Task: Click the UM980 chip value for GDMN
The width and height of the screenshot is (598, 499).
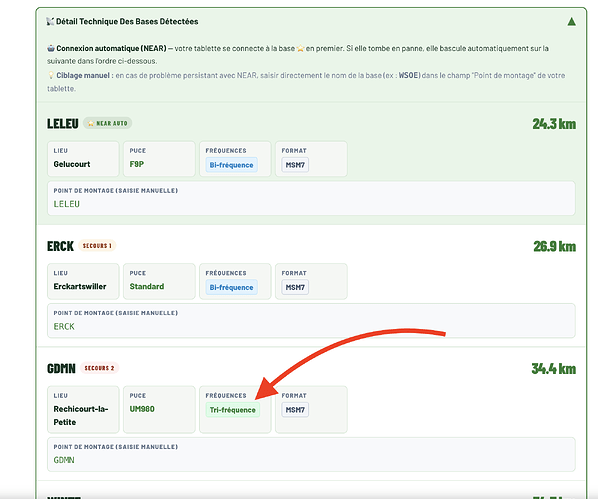Action: (142, 409)
